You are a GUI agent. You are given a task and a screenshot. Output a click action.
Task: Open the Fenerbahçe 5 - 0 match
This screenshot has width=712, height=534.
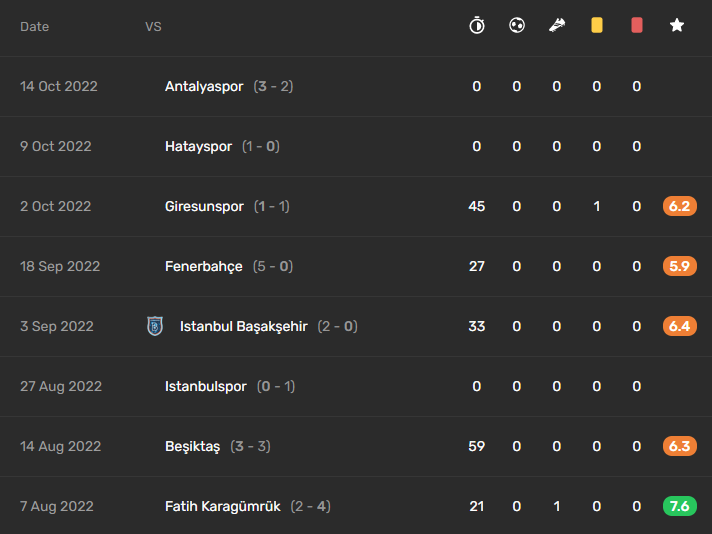click(x=356, y=266)
